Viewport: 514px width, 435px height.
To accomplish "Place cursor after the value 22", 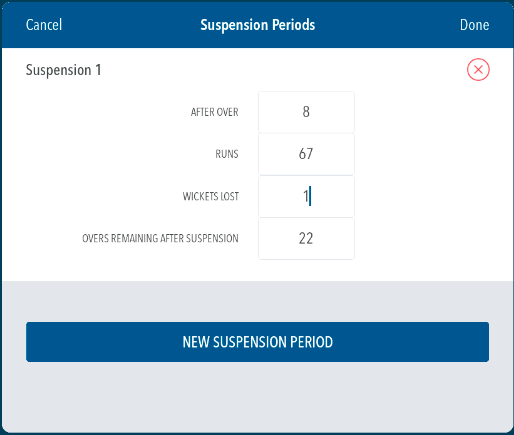I will tap(316, 238).
